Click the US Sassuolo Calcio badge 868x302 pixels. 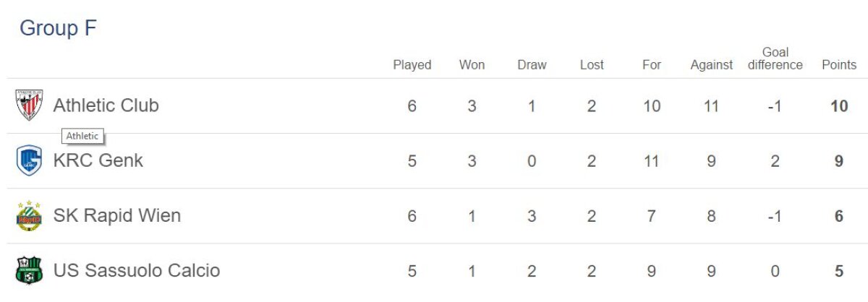[x=29, y=271]
